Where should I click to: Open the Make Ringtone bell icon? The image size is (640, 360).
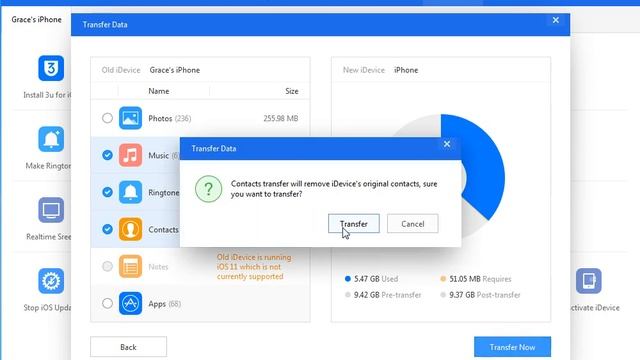[51, 139]
